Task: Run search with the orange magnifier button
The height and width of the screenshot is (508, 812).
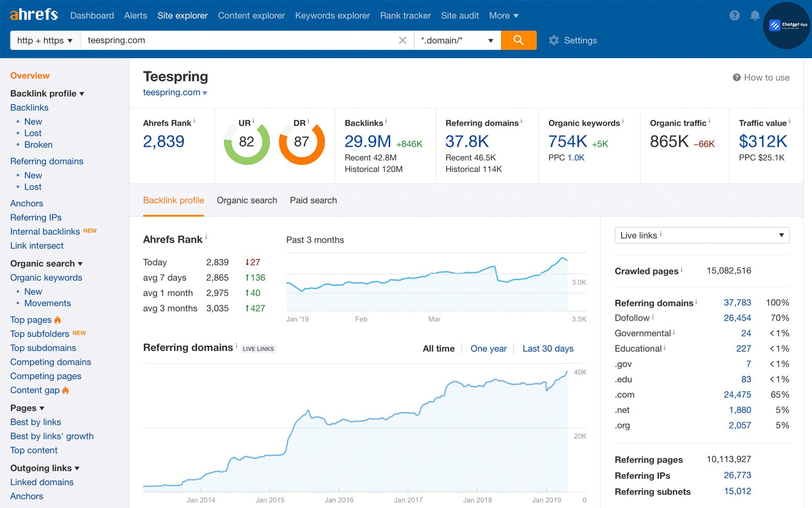Action: coord(518,40)
